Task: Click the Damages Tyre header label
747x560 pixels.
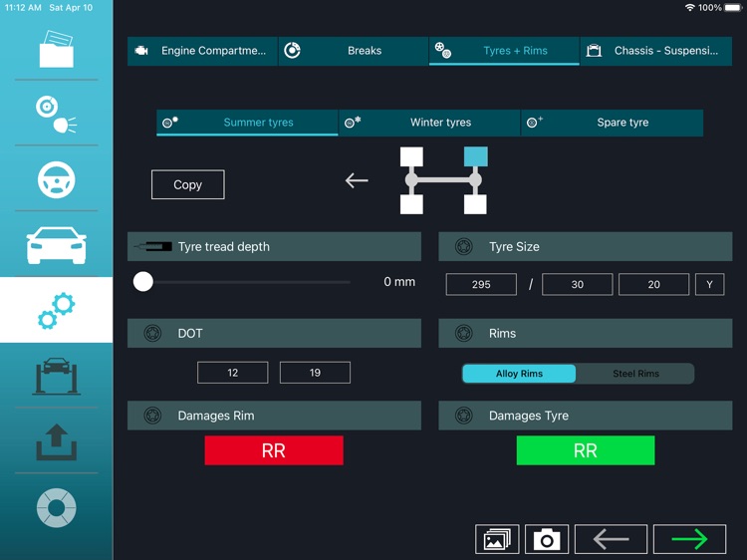Action: click(x=529, y=416)
